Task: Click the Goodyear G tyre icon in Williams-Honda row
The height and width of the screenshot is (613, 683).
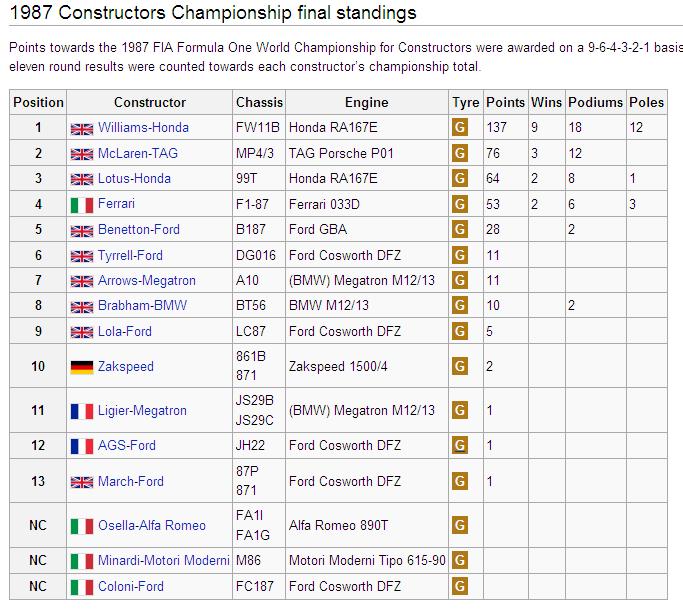Action: pos(460,128)
